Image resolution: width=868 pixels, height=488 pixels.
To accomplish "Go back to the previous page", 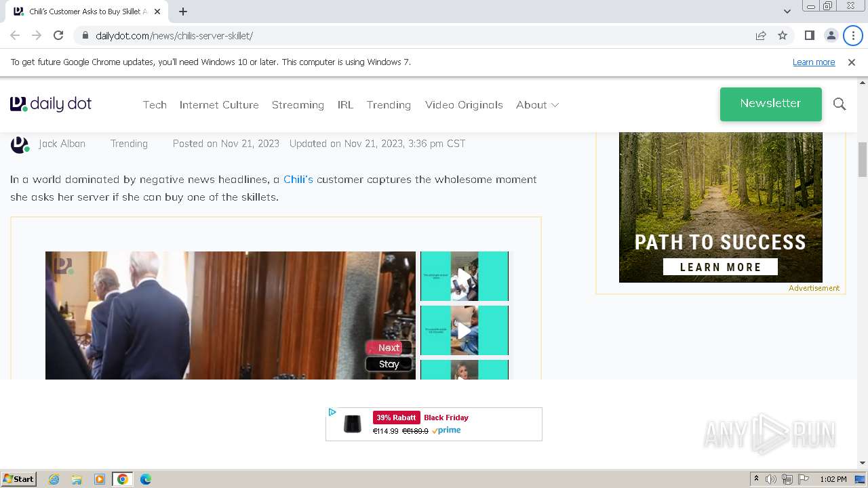I will pos(15,35).
